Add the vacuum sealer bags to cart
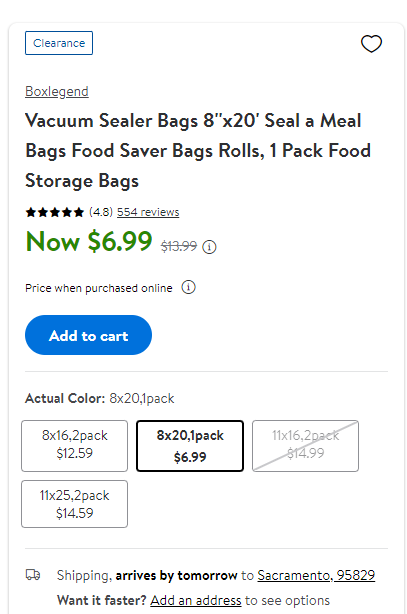The height and width of the screenshot is (614, 407). tap(89, 335)
